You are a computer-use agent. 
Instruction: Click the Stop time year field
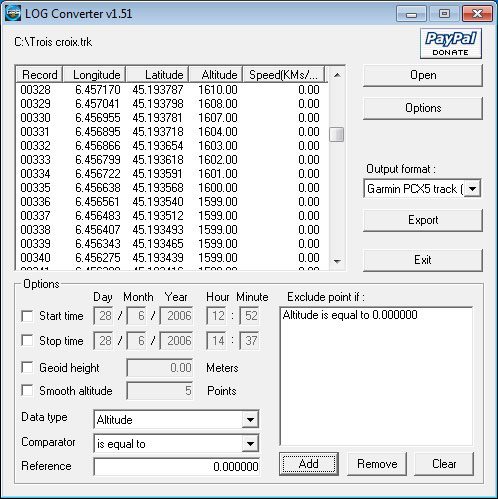176,341
